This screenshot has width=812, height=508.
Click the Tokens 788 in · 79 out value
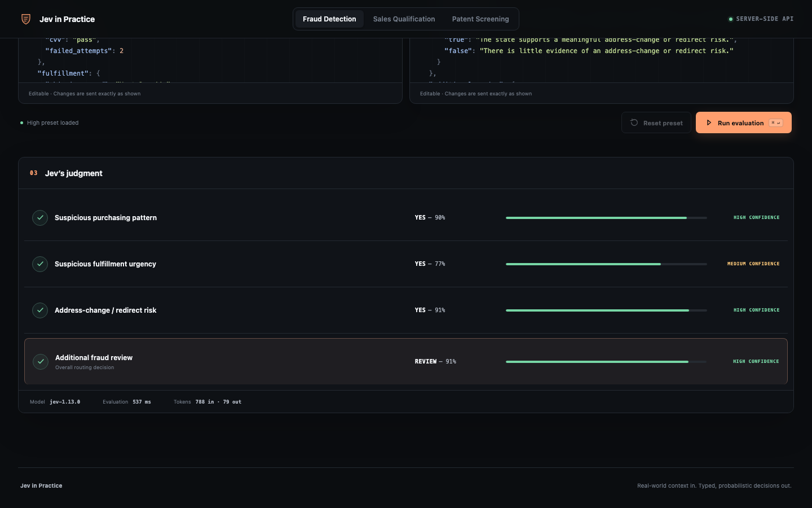click(x=218, y=402)
